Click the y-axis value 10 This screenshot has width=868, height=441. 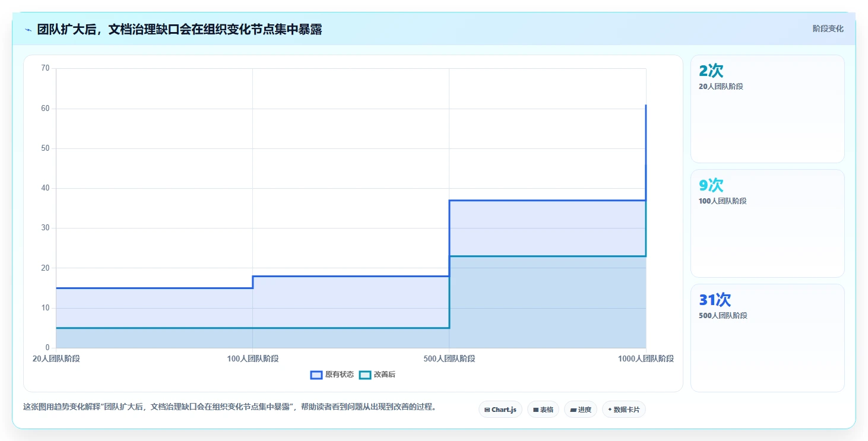(45, 308)
